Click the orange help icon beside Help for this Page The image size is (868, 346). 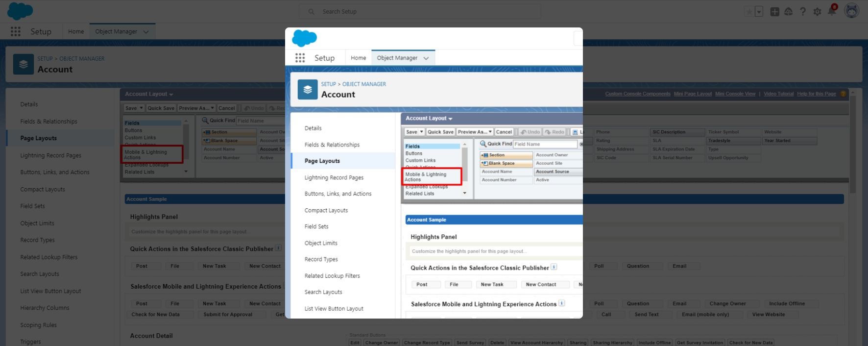tap(843, 94)
